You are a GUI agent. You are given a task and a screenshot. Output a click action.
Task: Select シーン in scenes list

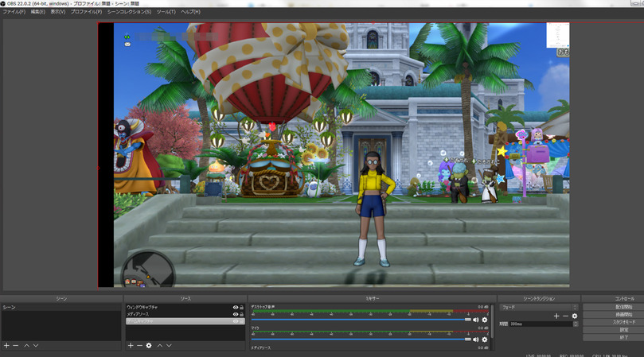coord(60,308)
